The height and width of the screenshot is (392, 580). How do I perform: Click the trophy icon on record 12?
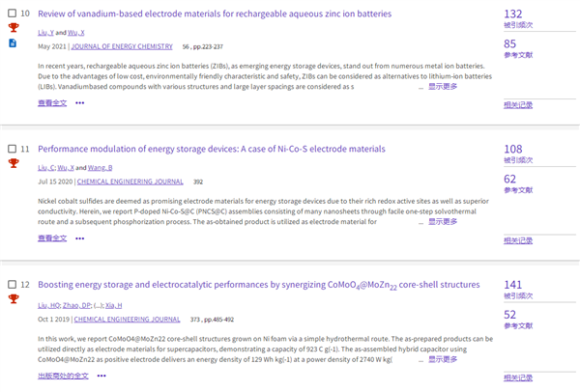[x=13, y=299]
